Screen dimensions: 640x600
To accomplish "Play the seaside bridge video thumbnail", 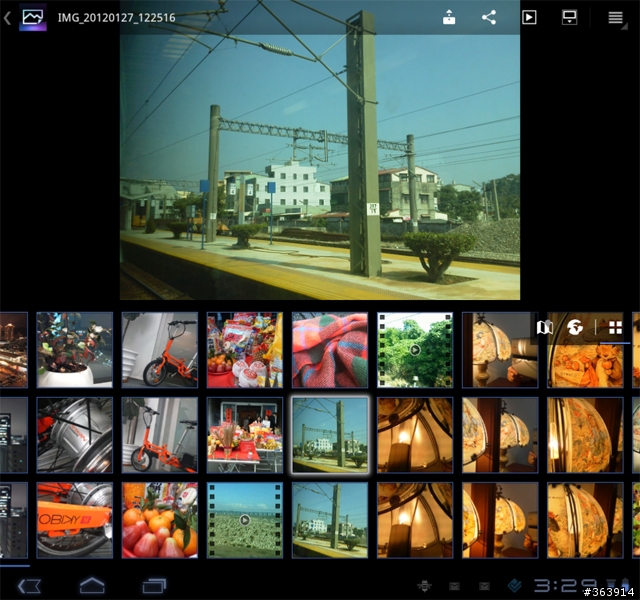I will tap(245, 520).
